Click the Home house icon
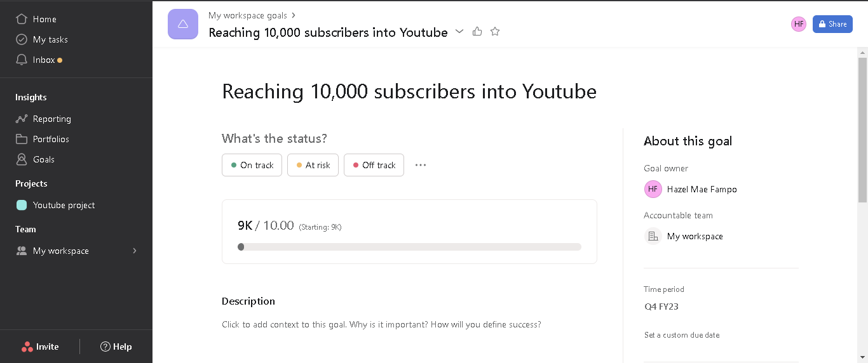This screenshot has height=363, width=868. pyautogui.click(x=22, y=19)
